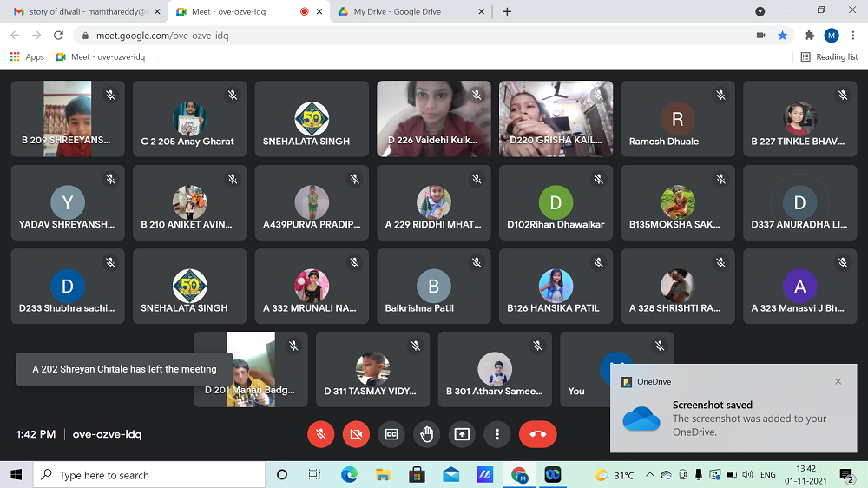
Task: Raise your hand in the meeting
Action: pos(426,434)
